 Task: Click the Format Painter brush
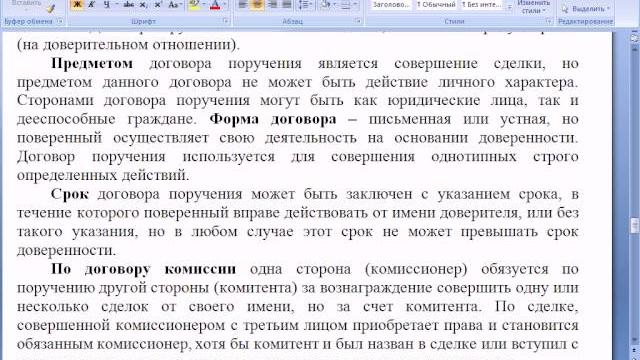[x=51, y=8]
